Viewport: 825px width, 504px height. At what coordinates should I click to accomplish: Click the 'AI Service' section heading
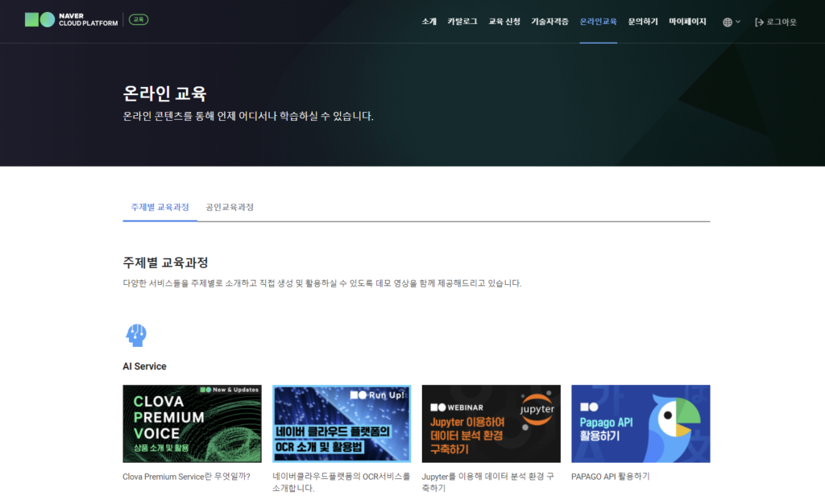(145, 366)
